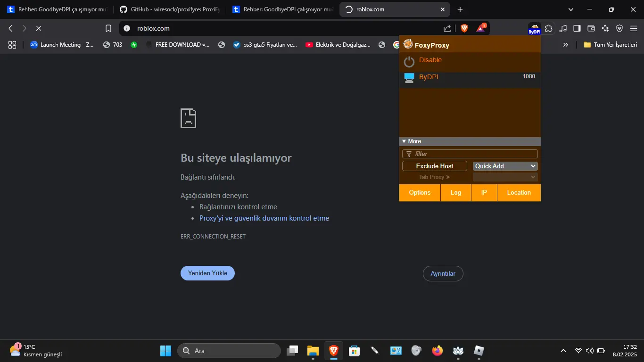Close the roblox.com tab

click(442, 9)
